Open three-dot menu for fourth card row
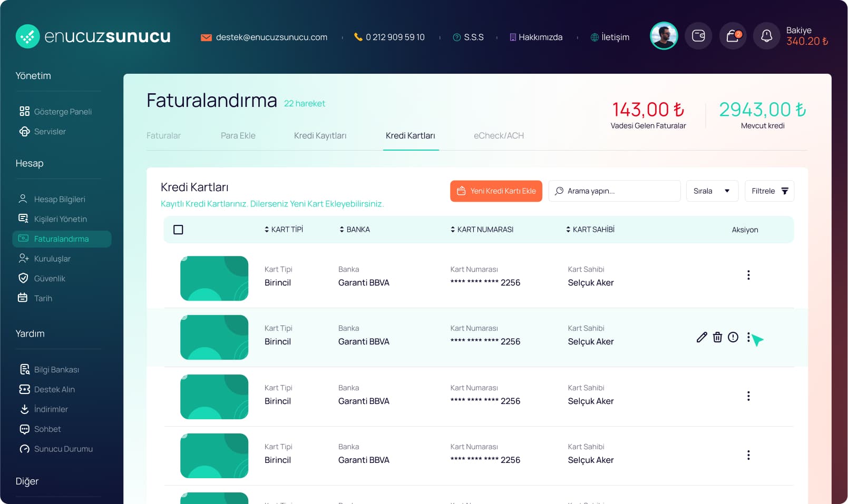Image resolution: width=848 pixels, height=504 pixels. point(748,455)
